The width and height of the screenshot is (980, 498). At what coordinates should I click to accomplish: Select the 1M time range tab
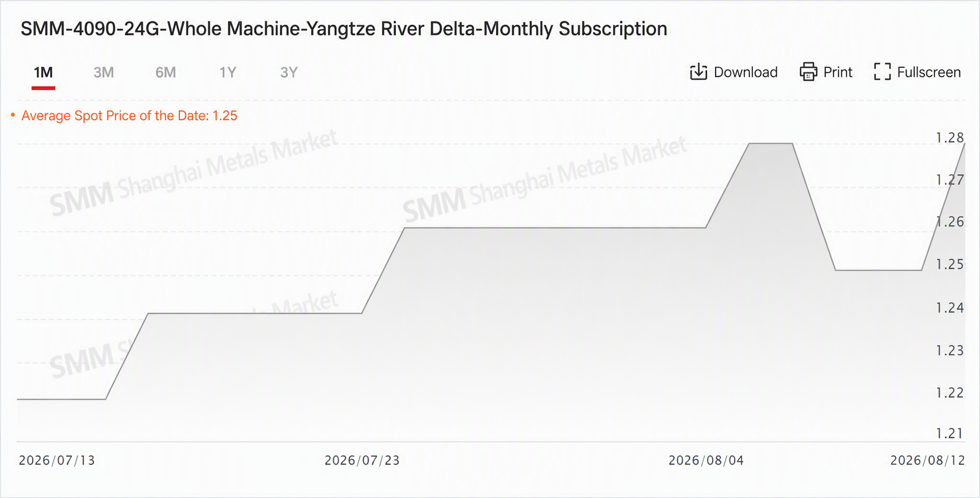(43, 72)
